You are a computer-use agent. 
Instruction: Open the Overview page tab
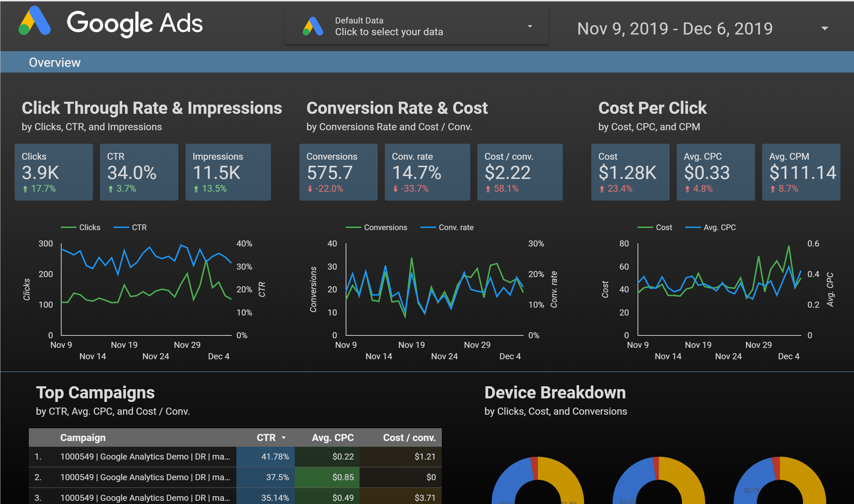pos(54,63)
